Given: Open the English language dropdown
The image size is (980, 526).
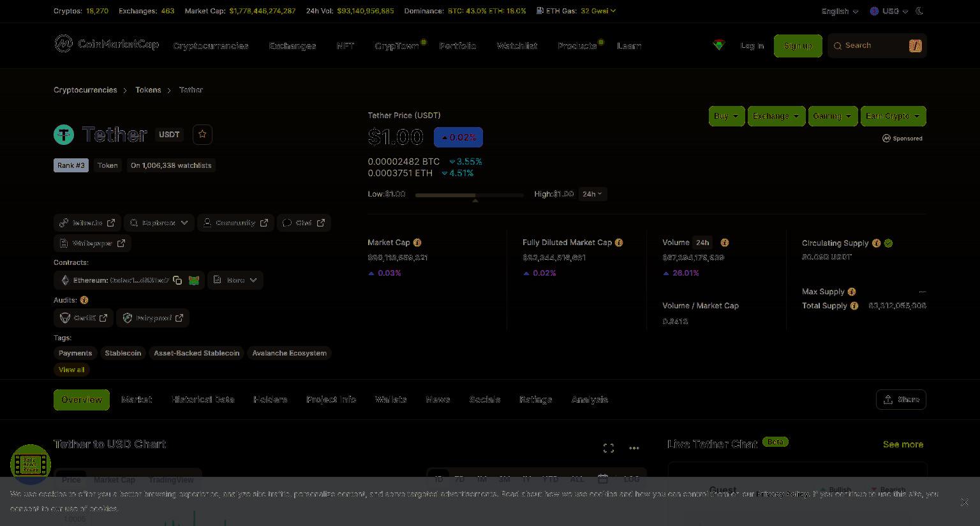Looking at the screenshot, I should tap(840, 11).
